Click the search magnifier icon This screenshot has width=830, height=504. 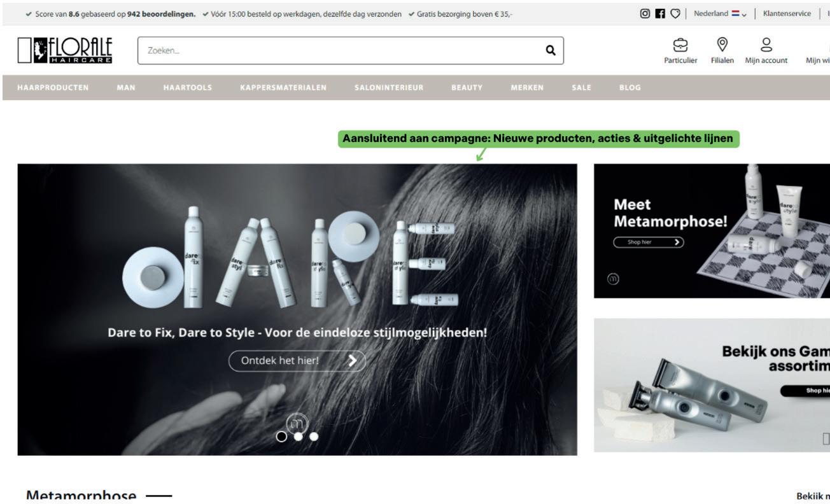tap(551, 50)
